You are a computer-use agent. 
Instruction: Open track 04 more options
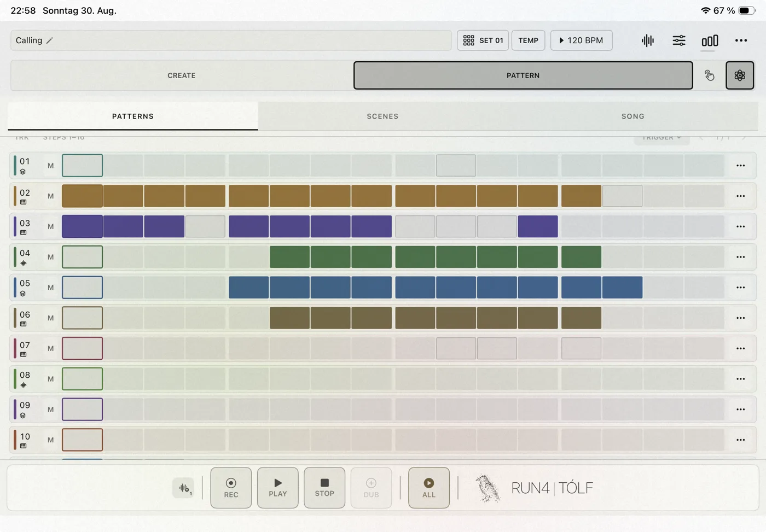pyautogui.click(x=740, y=257)
